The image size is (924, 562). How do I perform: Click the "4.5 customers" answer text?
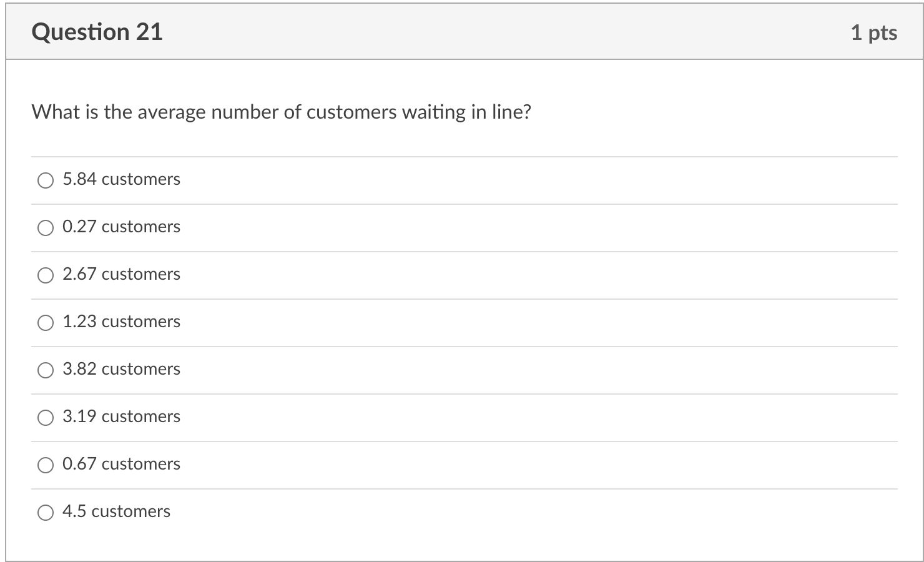tap(116, 511)
